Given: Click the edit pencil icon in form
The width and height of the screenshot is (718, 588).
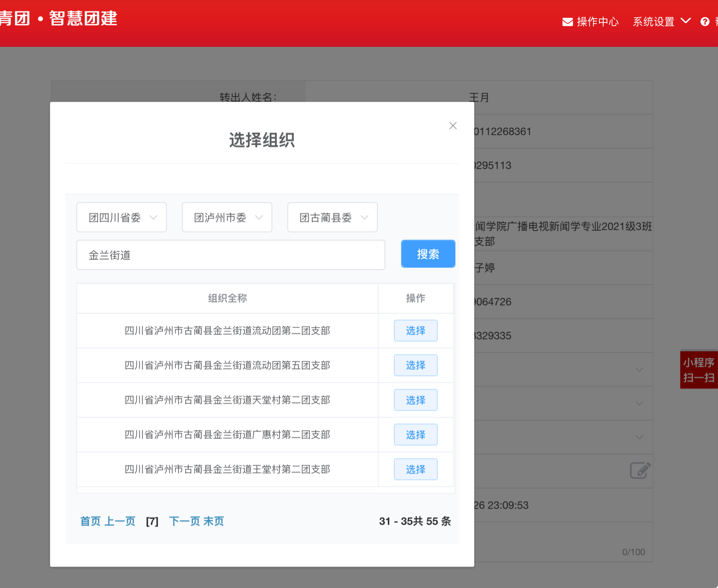Looking at the screenshot, I should pos(640,470).
